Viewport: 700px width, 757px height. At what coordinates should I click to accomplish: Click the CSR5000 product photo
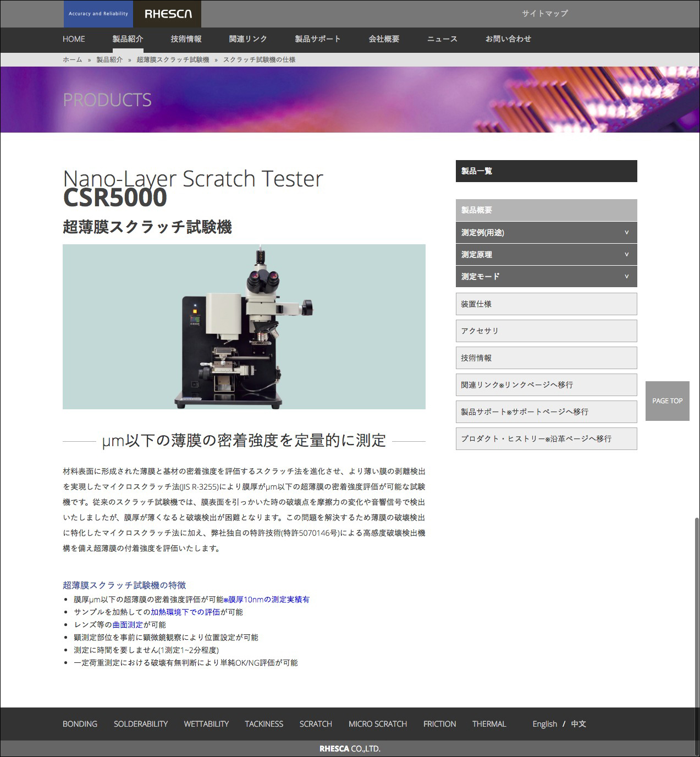point(244,327)
